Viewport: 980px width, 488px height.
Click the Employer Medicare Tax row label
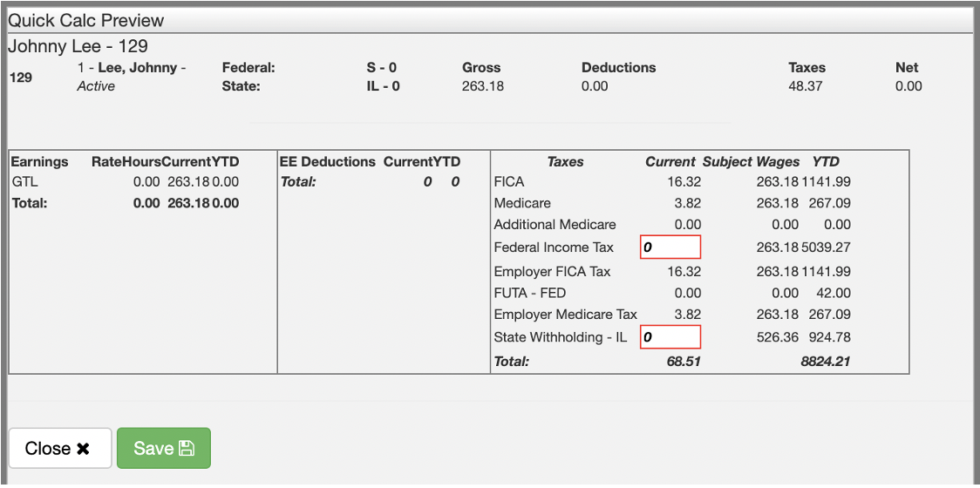[565, 314]
